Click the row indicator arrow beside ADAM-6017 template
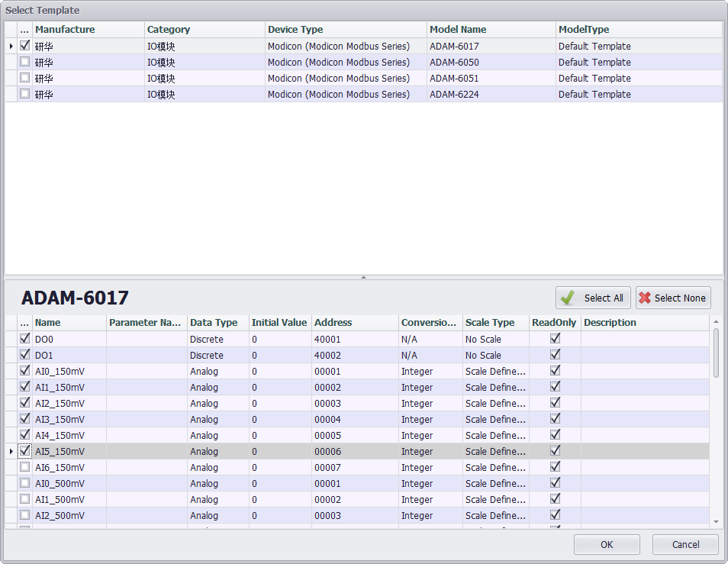 [x=11, y=47]
